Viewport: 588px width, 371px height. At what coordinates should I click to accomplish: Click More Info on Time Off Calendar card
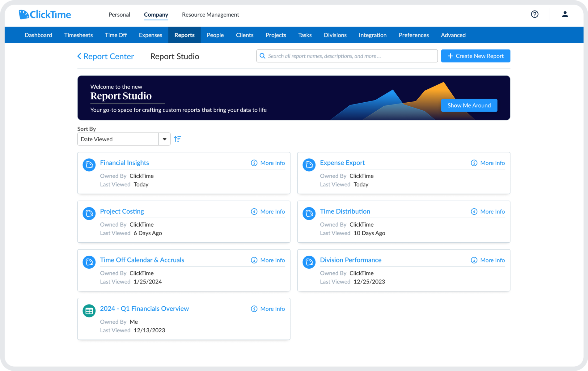273,260
